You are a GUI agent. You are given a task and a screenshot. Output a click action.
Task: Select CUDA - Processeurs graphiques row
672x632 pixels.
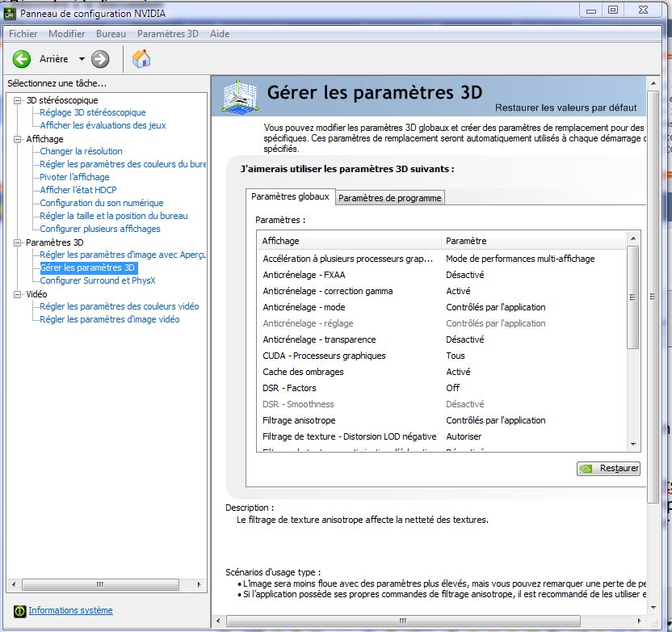(442, 356)
